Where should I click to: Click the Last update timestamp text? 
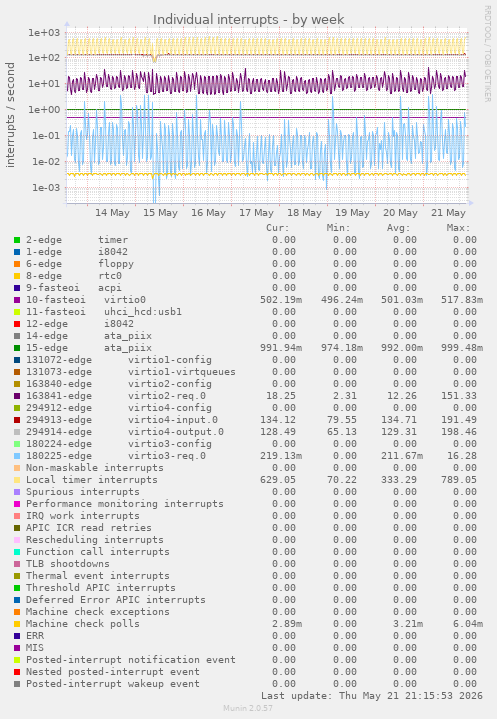[x=372, y=696]
